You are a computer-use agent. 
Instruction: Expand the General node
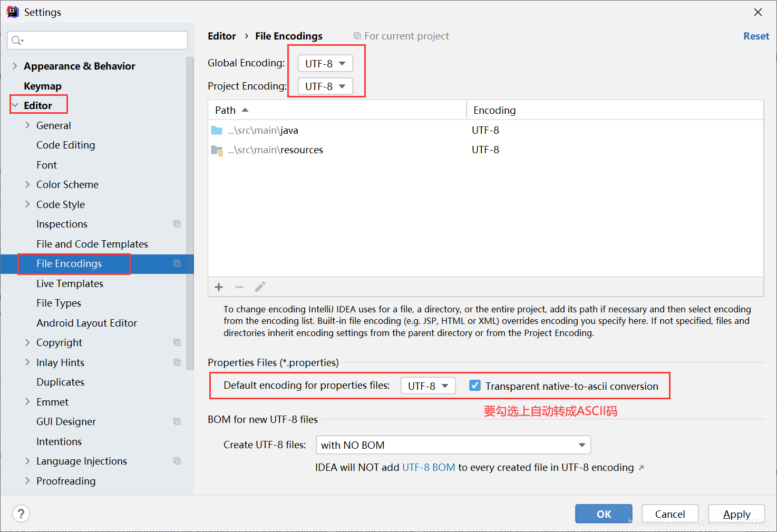click(x=27, y=125)
